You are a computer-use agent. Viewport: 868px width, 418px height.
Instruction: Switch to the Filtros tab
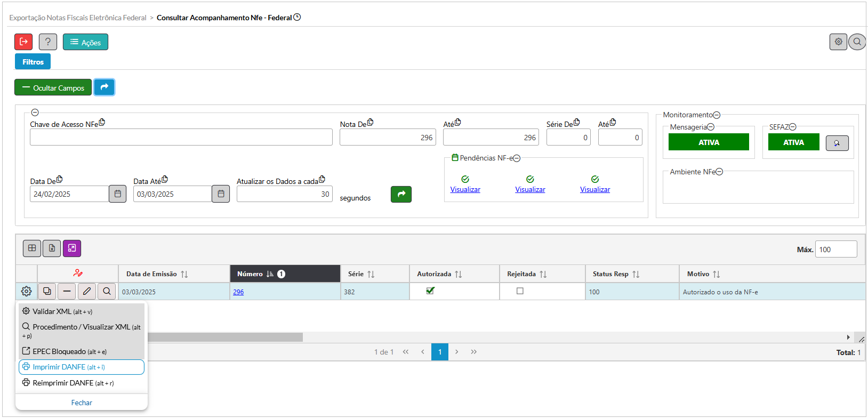point(33,62)
